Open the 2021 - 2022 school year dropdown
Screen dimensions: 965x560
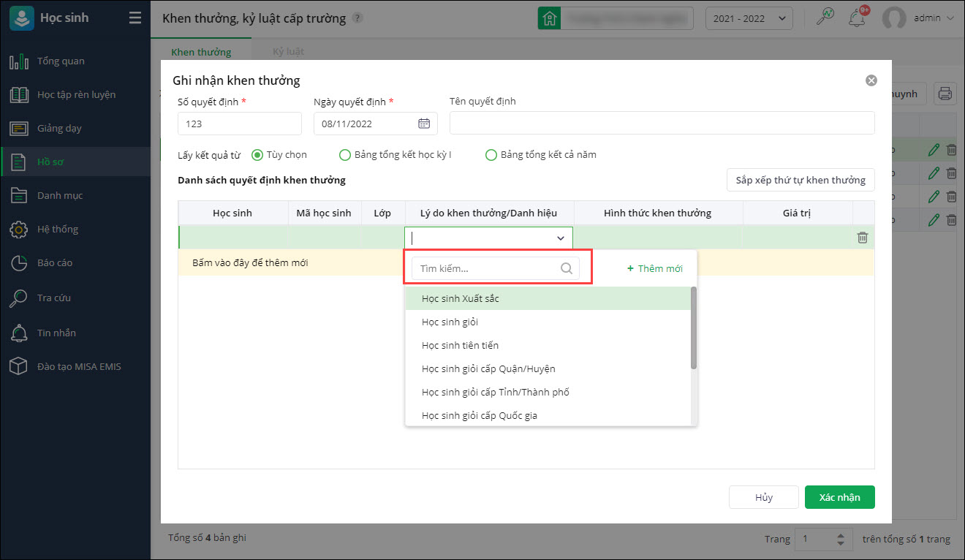pos(749,18)
